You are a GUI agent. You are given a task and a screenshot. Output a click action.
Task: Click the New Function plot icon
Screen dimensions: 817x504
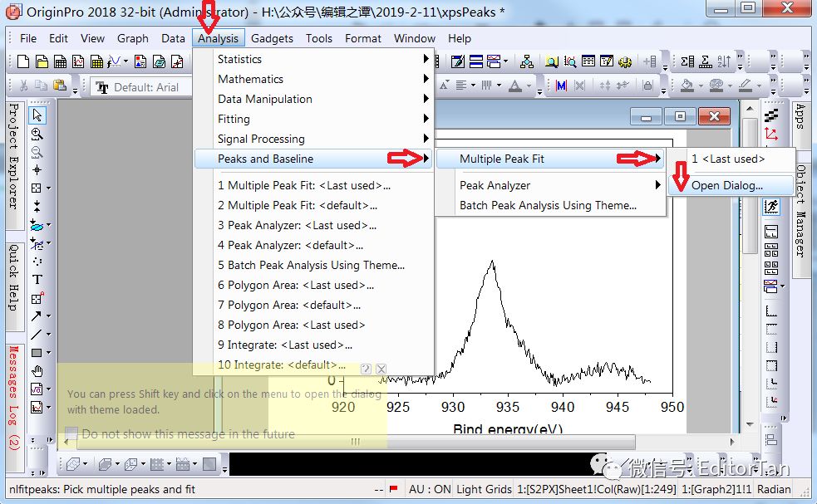[x=114, y=61]
